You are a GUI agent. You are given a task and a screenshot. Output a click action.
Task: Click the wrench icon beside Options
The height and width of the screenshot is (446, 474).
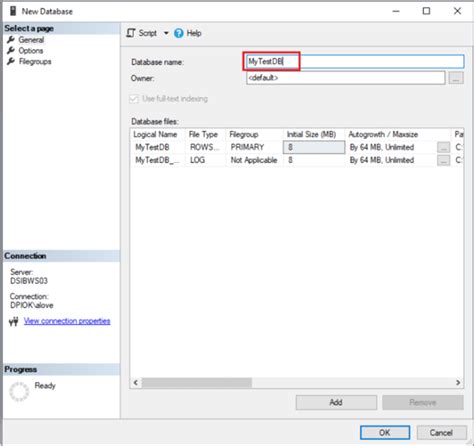(11, 50)
